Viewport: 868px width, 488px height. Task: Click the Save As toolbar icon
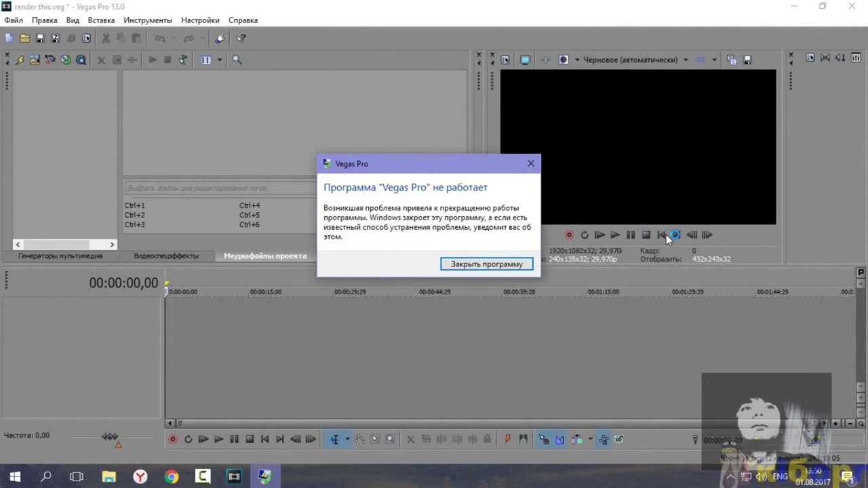(x=56, y=39)
